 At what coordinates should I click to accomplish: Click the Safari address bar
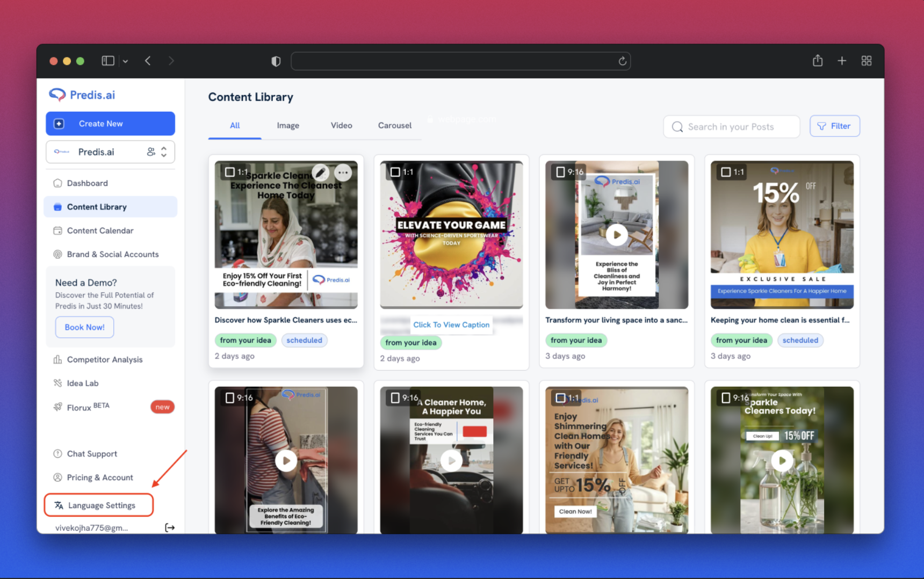coord(460,61)
